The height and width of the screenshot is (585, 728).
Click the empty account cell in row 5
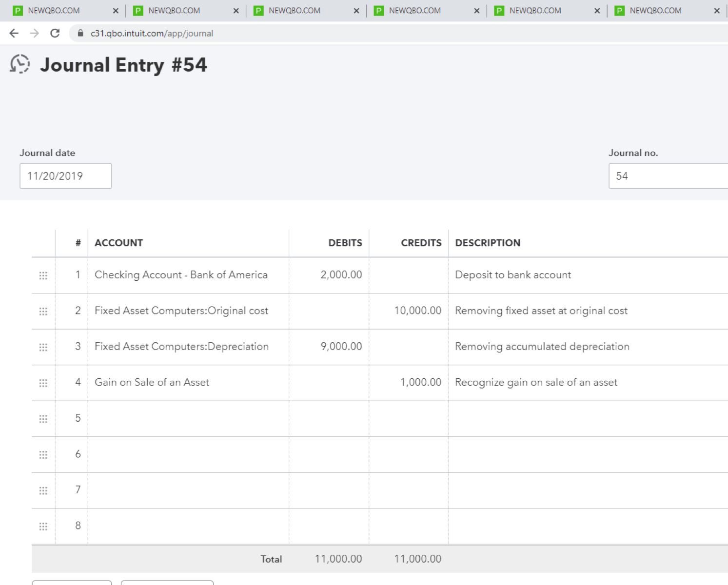coord(188,418)
